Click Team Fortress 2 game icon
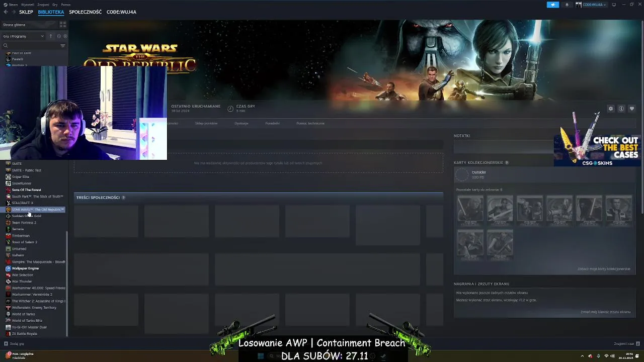 (x=8, y=223)
